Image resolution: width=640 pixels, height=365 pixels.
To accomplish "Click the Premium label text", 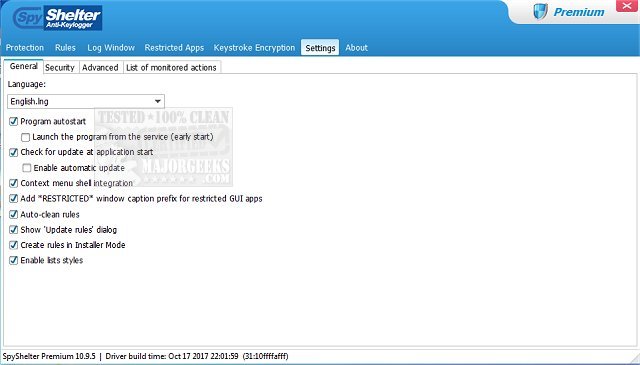I will pos(579,12).
